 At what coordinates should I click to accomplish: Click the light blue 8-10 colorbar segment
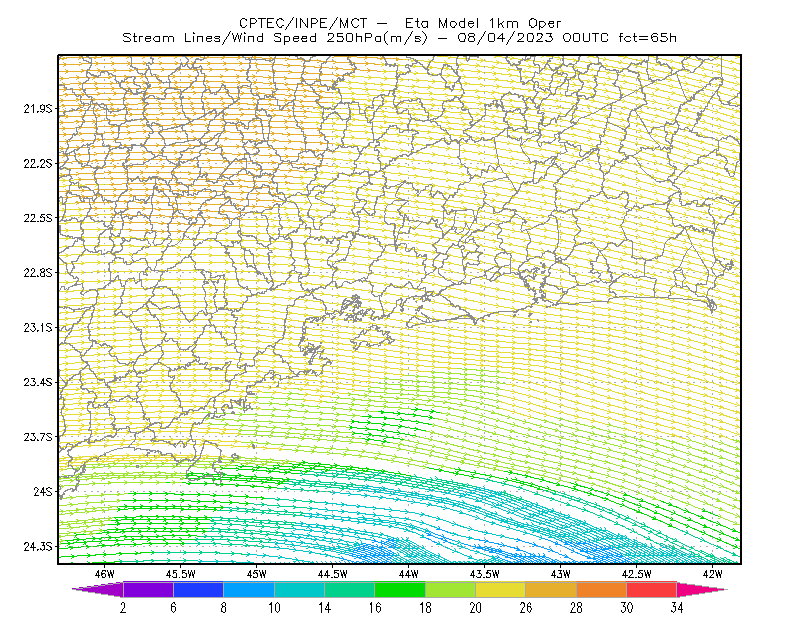pos(249,589)
